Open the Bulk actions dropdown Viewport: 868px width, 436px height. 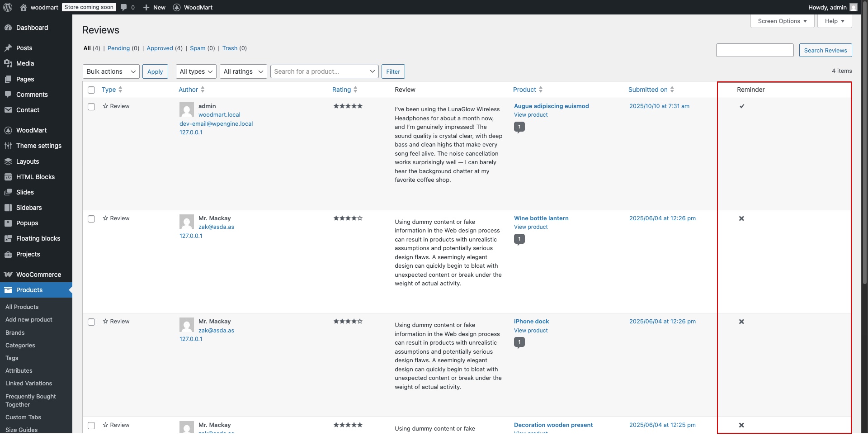click(x=111, y=71)
